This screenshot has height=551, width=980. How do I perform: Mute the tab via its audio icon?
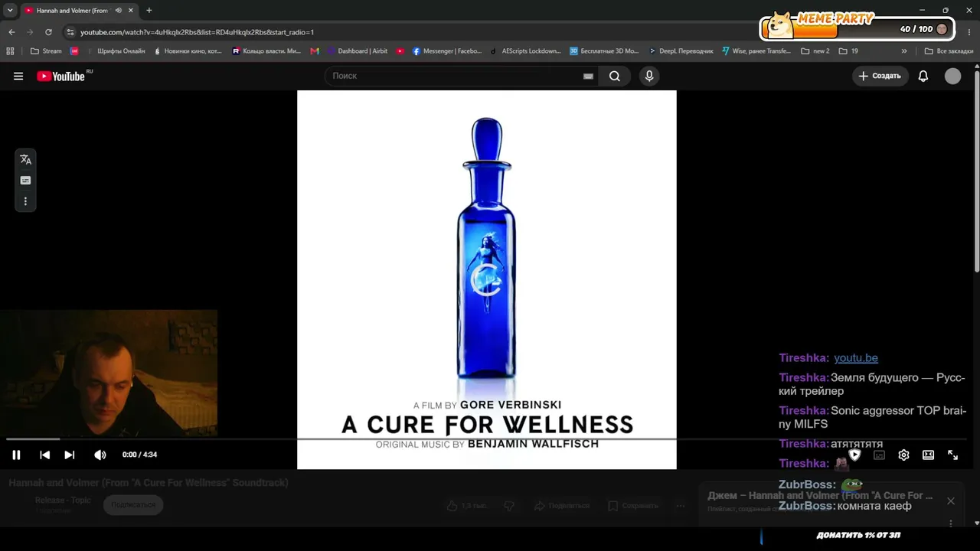click(x=118, y=11)
